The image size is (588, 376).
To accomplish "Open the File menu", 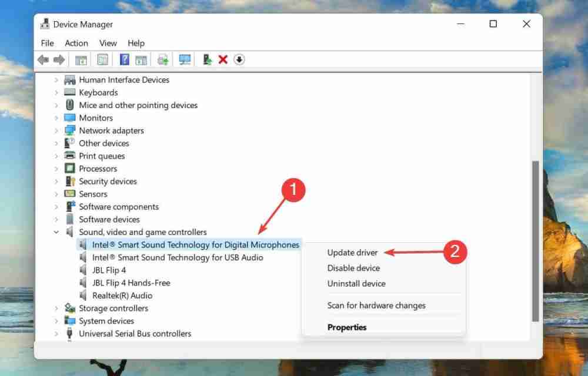I will click(47, 43).
